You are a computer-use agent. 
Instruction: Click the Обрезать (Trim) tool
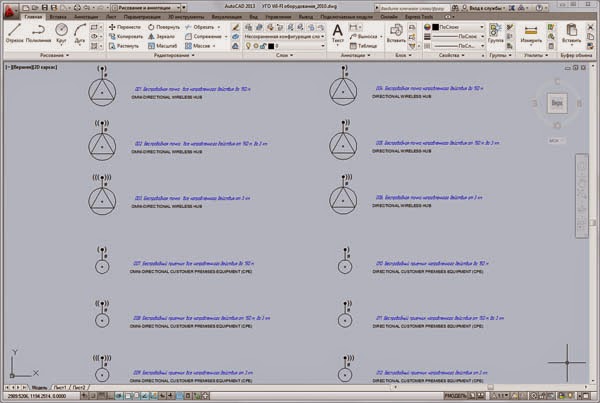200,27
